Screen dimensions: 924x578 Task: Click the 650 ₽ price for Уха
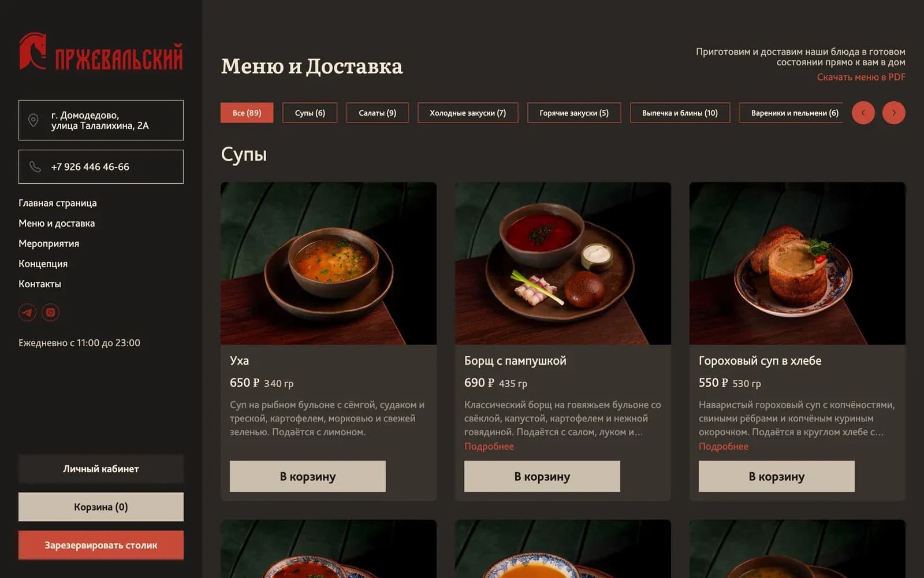pos(245,383)
